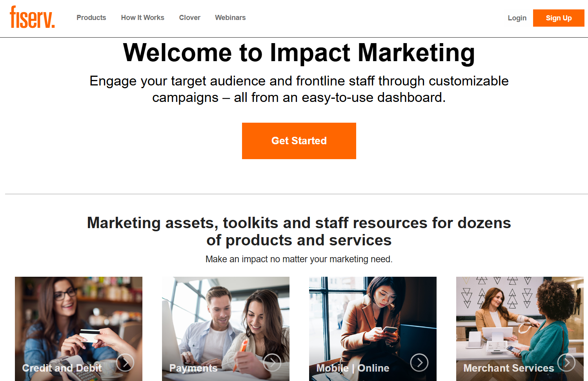Click the Payments label text
The image size is (588, 381).
pos(193,368)
